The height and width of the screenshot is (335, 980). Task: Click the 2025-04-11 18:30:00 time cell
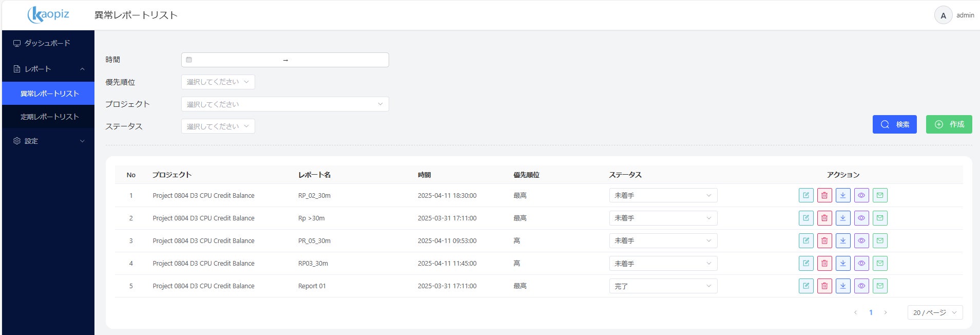tap(447, 195)
